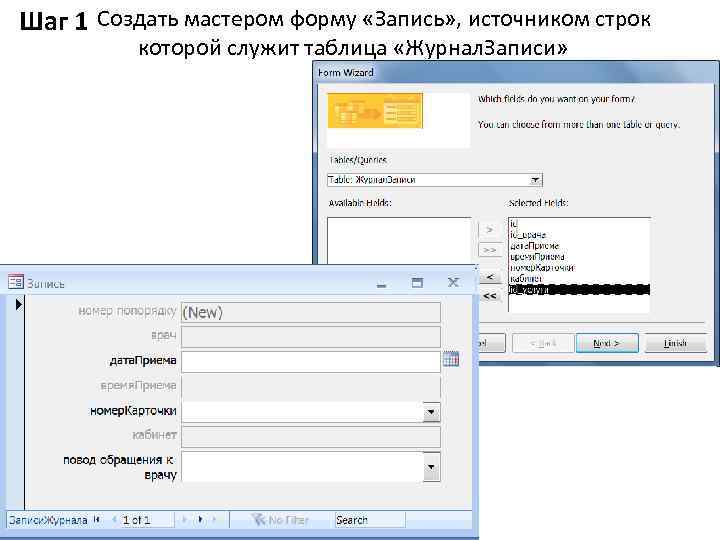Image resolution: width=720 pixels, height=540 pixels.
Task: Open Tables/Queries dropdown showing Table: ЖурналЗаписи
Action: (535, 180)
